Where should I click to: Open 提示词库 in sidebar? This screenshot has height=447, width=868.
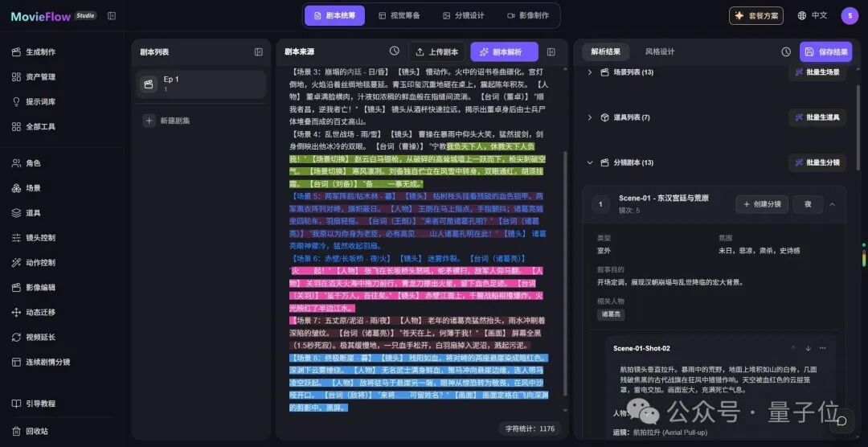click(x=34, y=102)
